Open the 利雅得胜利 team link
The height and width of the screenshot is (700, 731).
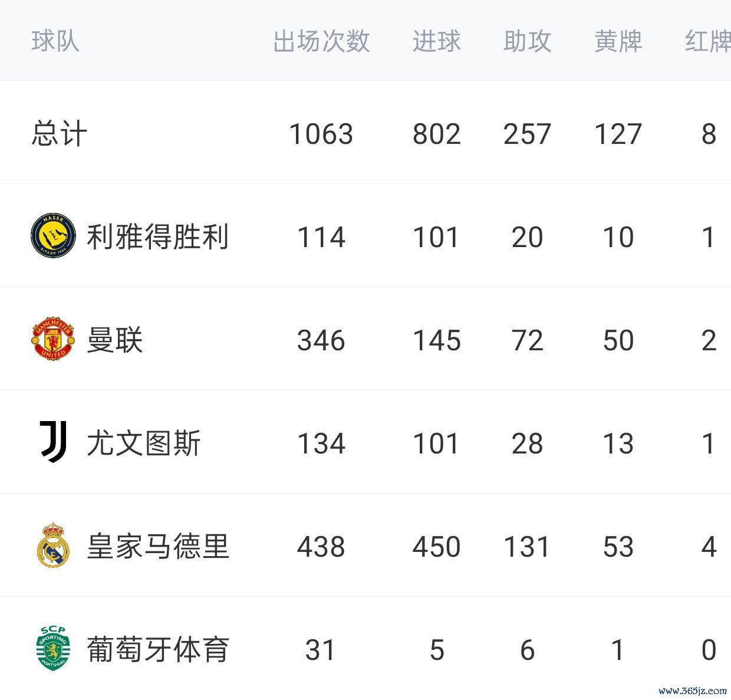157,237
